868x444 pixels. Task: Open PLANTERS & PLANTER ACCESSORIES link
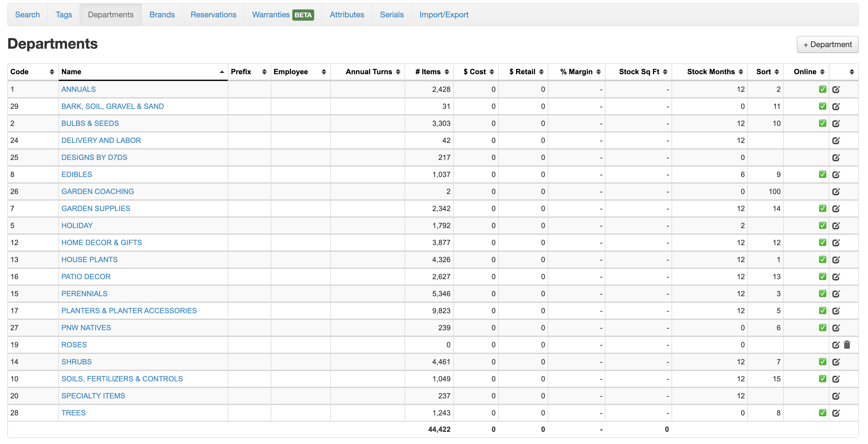[x=129, y=310]
